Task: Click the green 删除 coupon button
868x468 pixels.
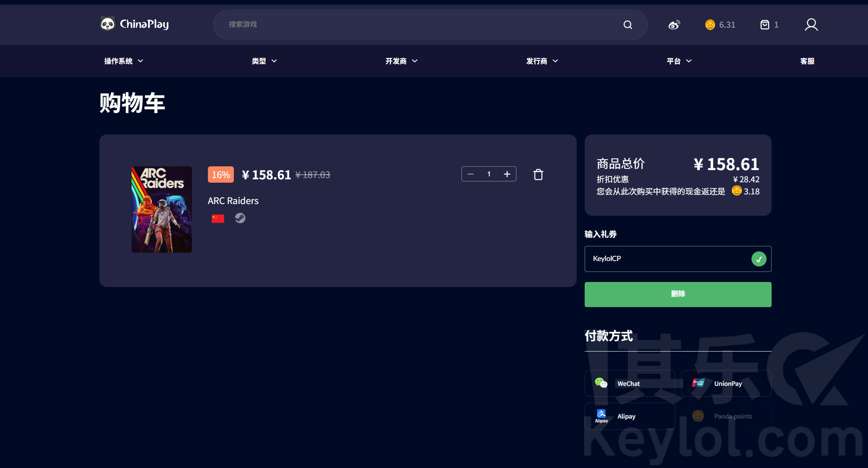Action: point(678,294)
